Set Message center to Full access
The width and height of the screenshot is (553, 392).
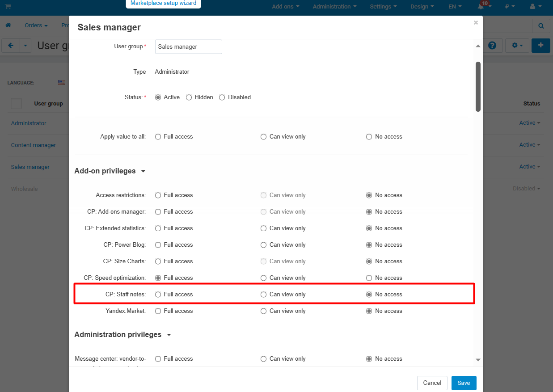pos(158,359)
